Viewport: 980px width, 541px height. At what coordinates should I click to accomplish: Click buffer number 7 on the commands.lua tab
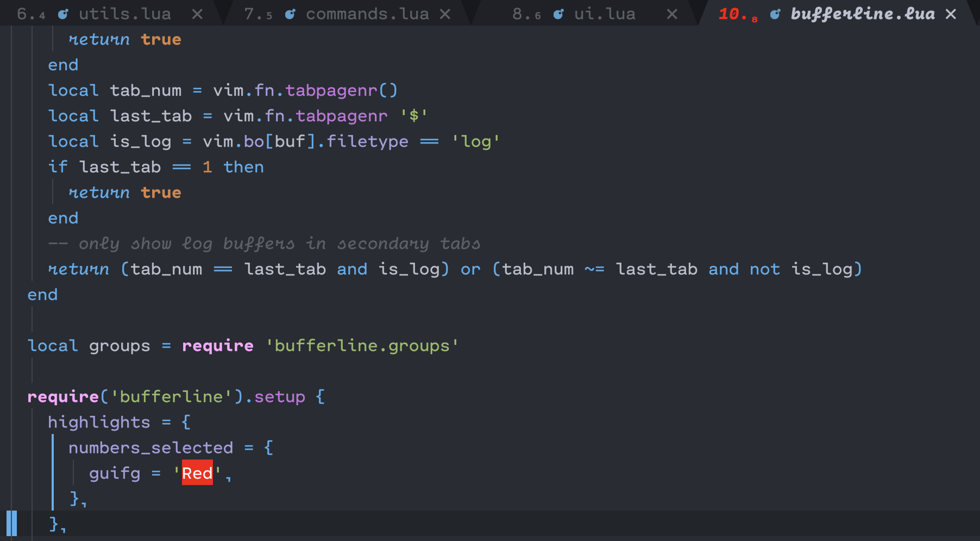pos(249,14)
